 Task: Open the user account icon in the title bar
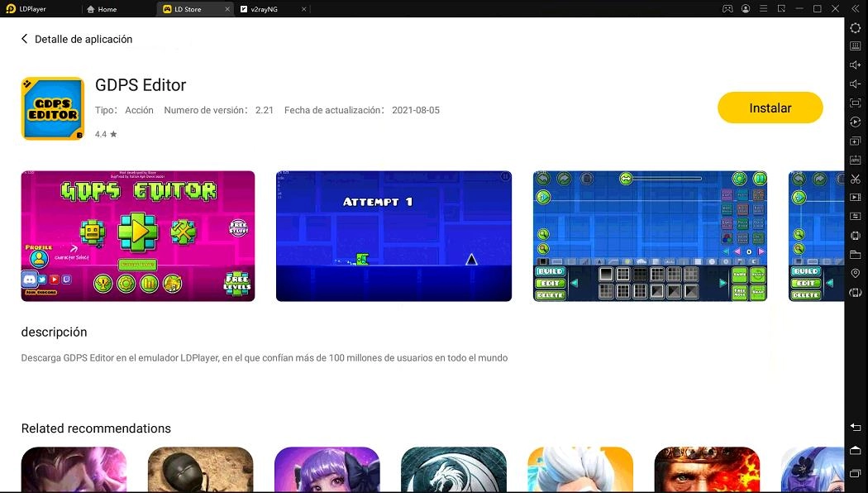746,9
